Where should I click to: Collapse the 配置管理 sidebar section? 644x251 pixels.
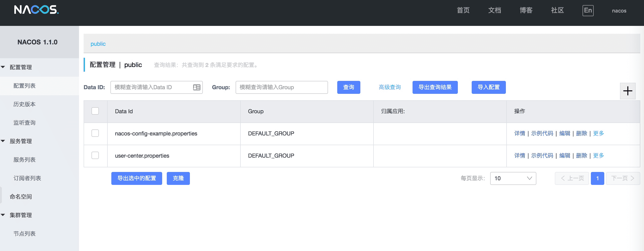coord(3,67)
